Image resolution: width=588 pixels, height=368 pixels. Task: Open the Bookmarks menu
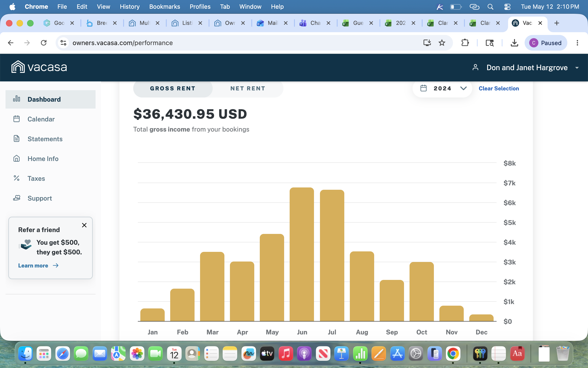coord(165,7)
